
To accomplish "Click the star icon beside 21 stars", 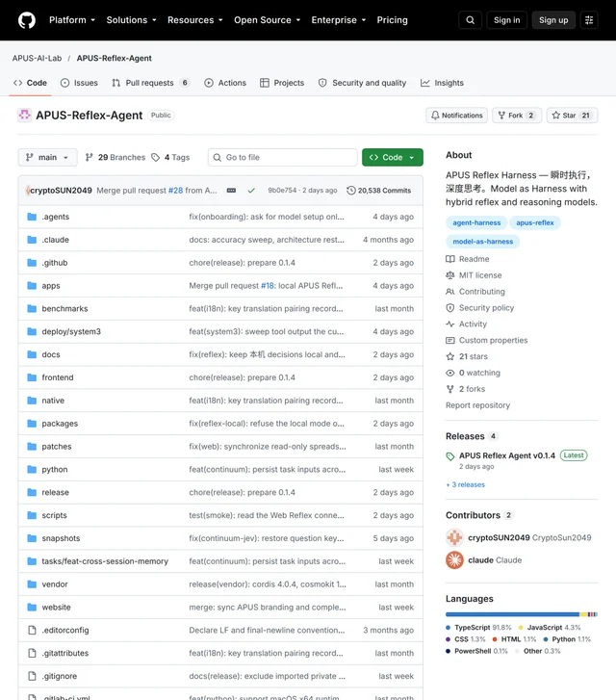I will point(449,356).
